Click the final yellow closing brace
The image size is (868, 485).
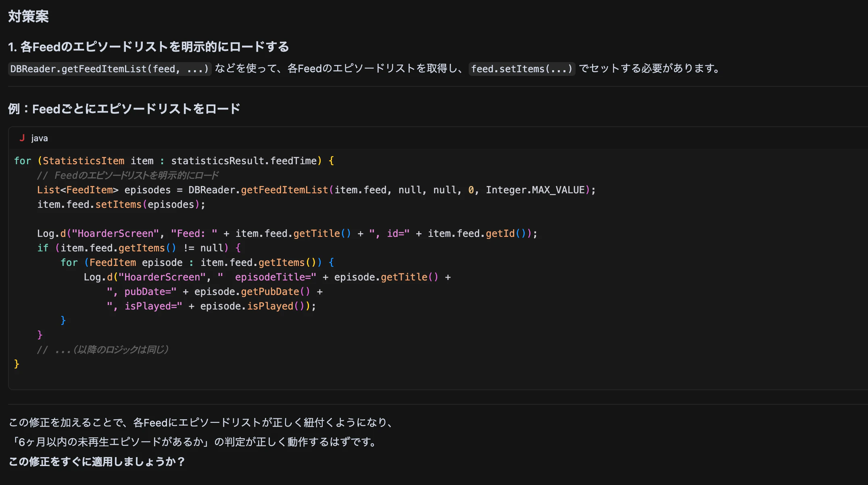pyautogui.click(x=17, y=364)
